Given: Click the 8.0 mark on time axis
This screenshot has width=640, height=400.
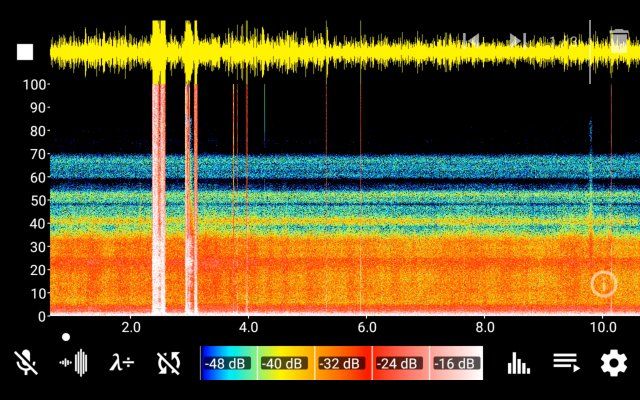Looking at the screenshot, I should (485, 327).
